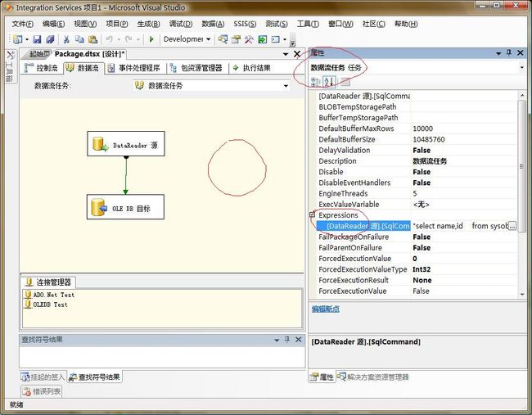Select ADO.Net Test connection manager
Screen dimensions: 532x415
pyautogui.click(x=50, y=295)
